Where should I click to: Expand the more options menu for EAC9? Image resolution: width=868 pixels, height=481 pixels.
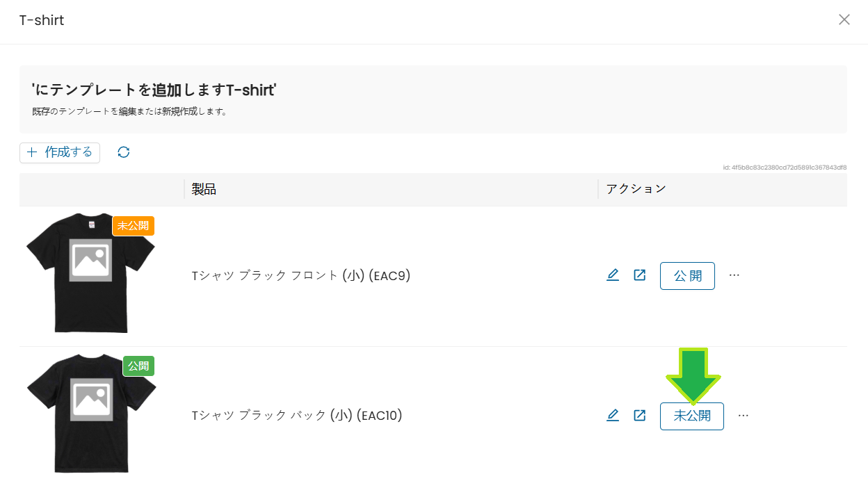734,275
